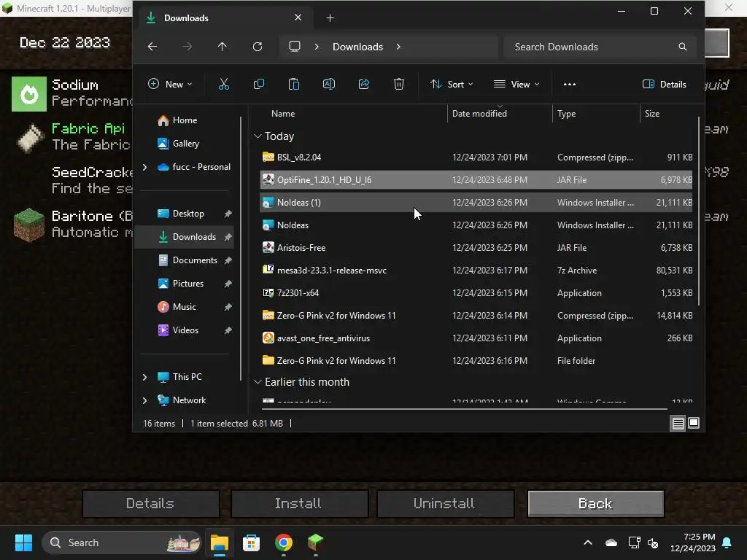The image size is (747, 560).
Task: Select the BSL_v8.2.04 zip file
Action: coord(476,157)
